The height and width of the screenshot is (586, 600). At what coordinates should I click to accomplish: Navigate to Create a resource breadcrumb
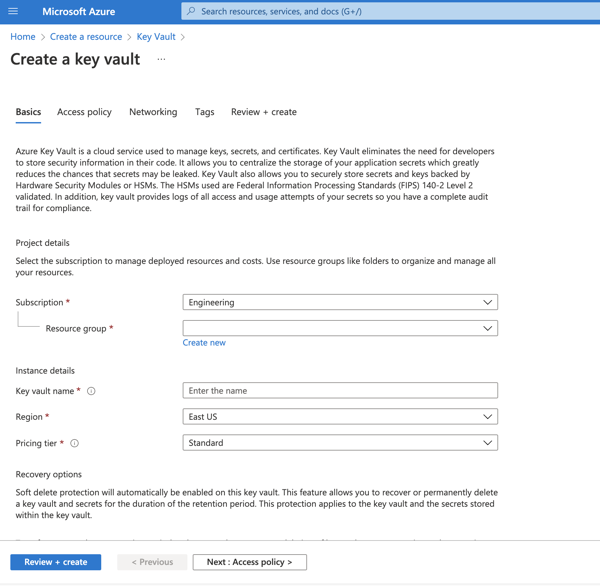tap(86, 37)
